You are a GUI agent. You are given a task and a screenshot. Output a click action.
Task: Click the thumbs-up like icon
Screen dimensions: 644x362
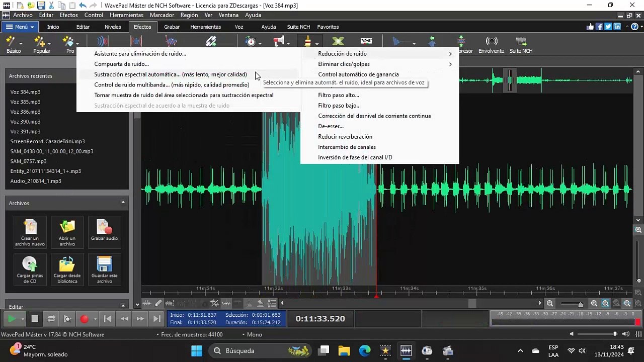(x=590, y=27)
